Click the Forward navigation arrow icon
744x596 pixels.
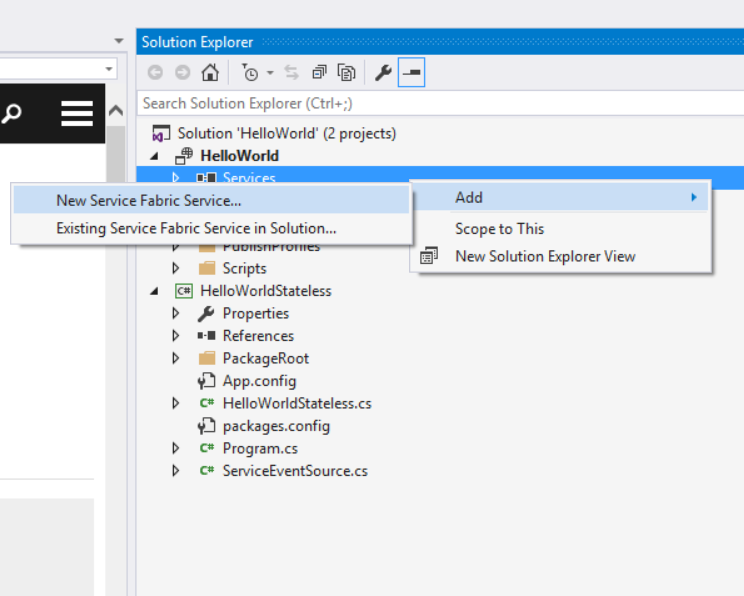tap(183, 73)
